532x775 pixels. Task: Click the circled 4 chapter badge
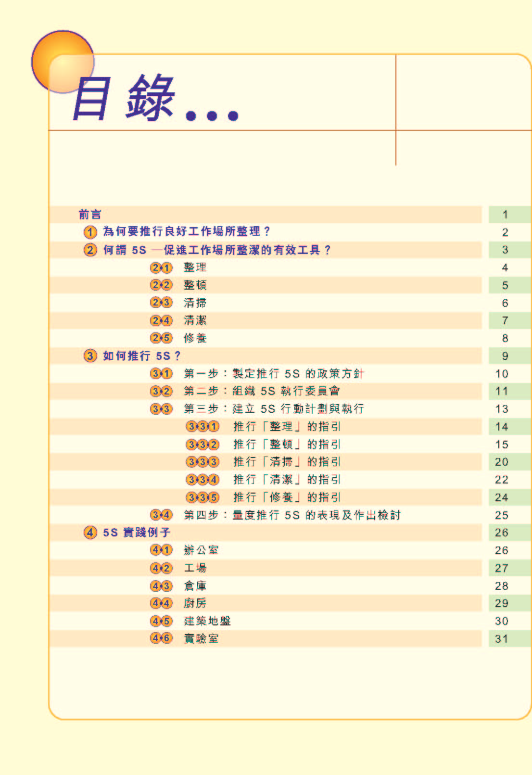click(90, 533)
